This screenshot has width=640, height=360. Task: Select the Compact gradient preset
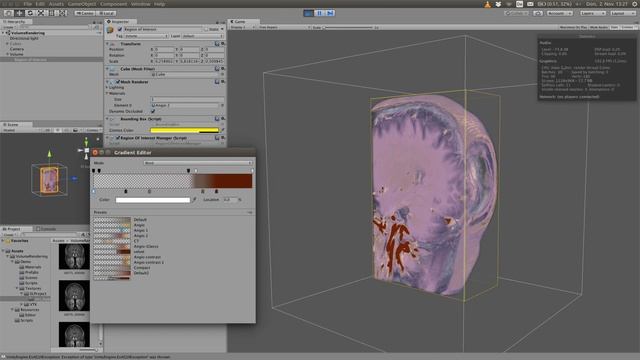click(142, 267)
